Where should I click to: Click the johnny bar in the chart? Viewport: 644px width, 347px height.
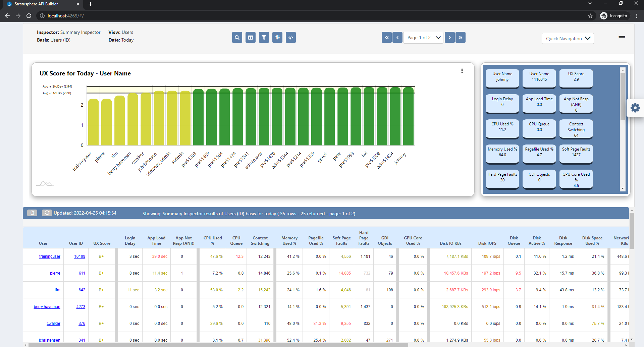[x=408, y=116]
